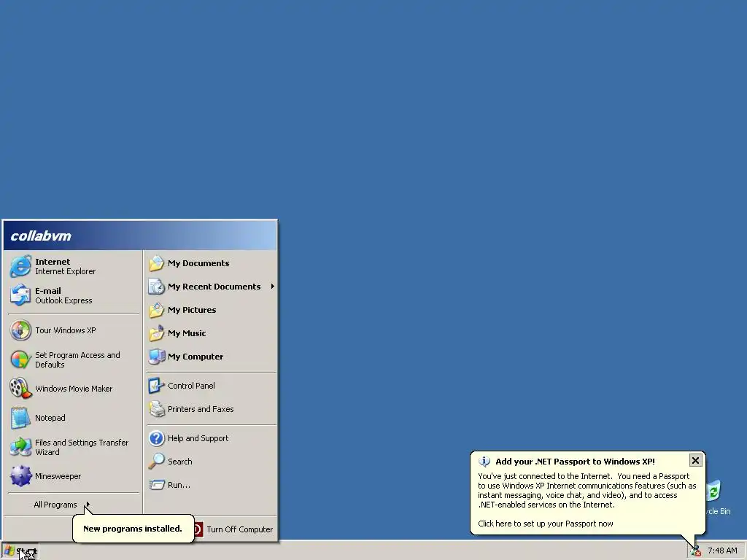Launch Windows Movie Maker film reel icon
Image resolution: width=747 pixels, height=560 pixels.
[x=20, y=389]
